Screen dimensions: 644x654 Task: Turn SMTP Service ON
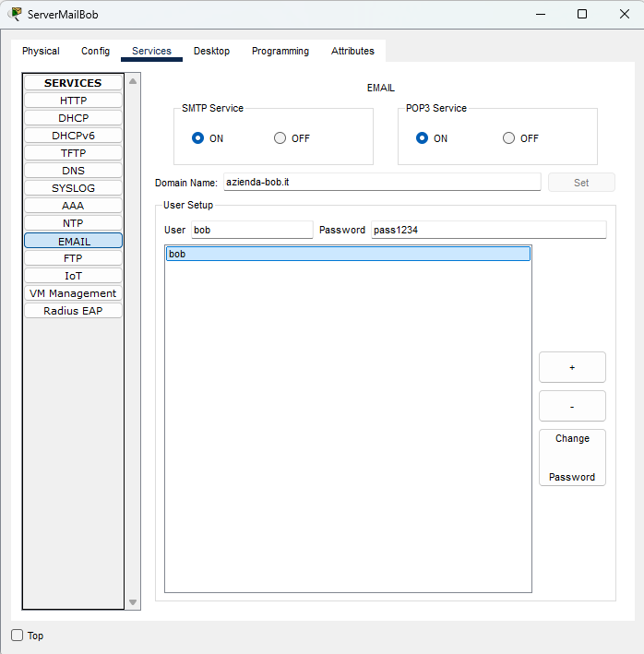pos(197,138)
